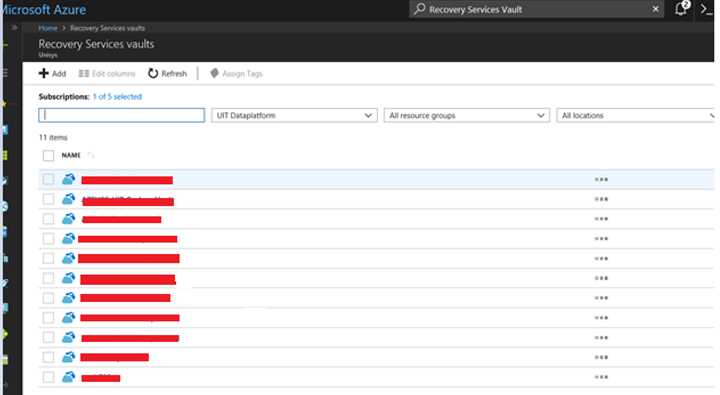Viewport: 720px width, 395px height.
Task: Click vault cloud icon in eighth row
Action: coord(68,317)
